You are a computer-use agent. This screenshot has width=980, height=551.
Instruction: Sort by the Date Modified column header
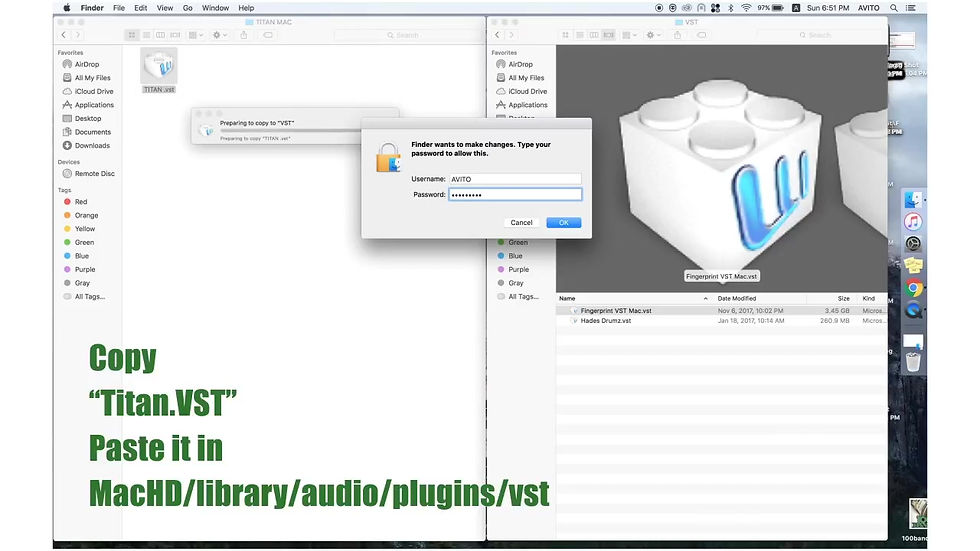(736, 299)
